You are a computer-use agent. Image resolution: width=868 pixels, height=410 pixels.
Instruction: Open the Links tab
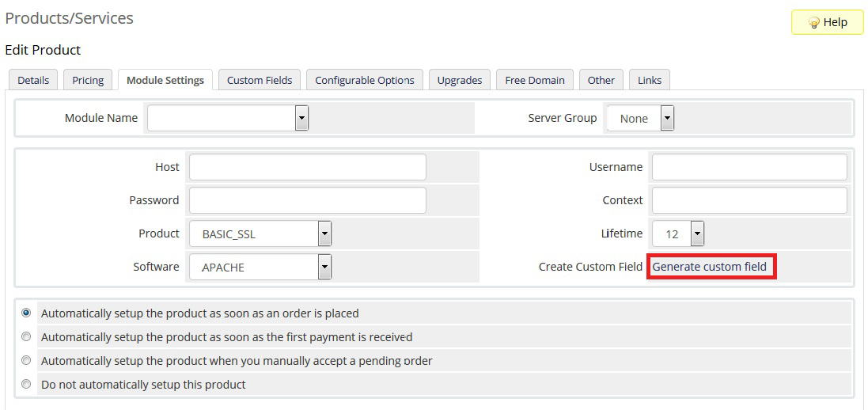(650, 80)
